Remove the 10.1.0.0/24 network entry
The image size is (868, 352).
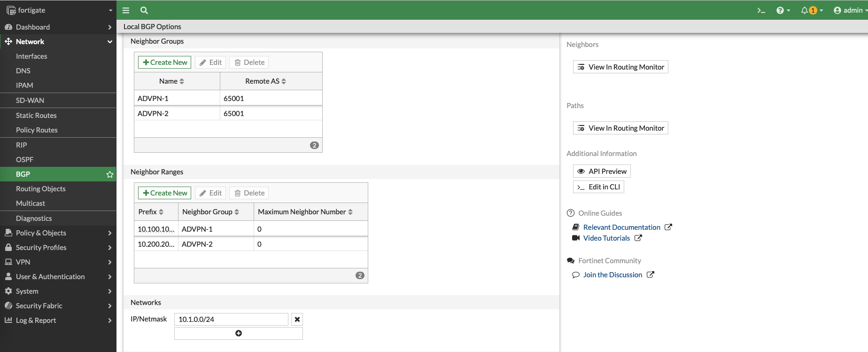297,320
